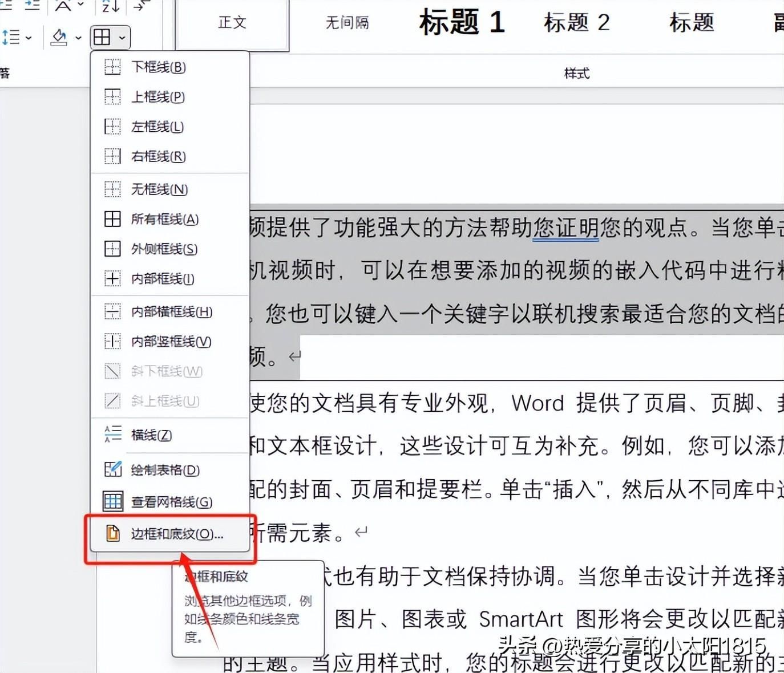Choose 绘制表格(D) menu entry
Viewport: 784px width, 673px height.
tap(170, 470)
